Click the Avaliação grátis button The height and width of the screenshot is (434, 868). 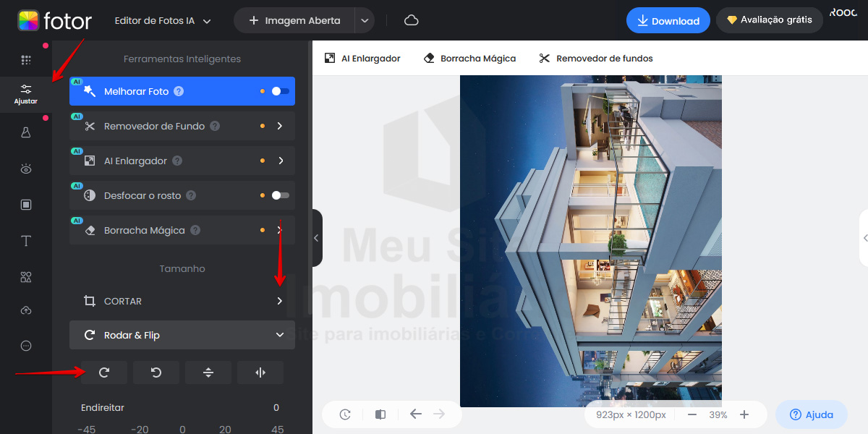(x=769, y=20)
